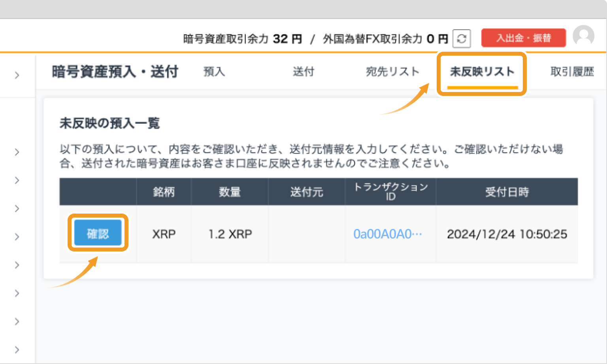Click the 入出金・振替 button

[x=524, y=38]
